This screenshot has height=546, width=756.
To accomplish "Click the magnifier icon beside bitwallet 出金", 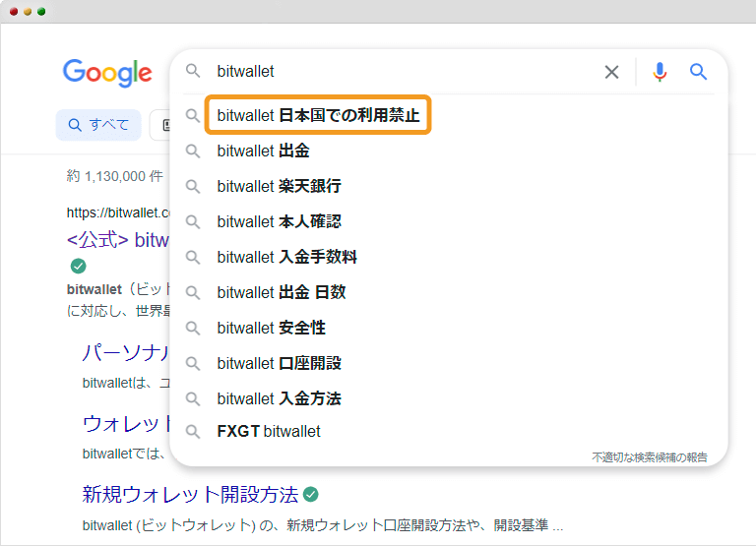I will click(x=193, y=151).
